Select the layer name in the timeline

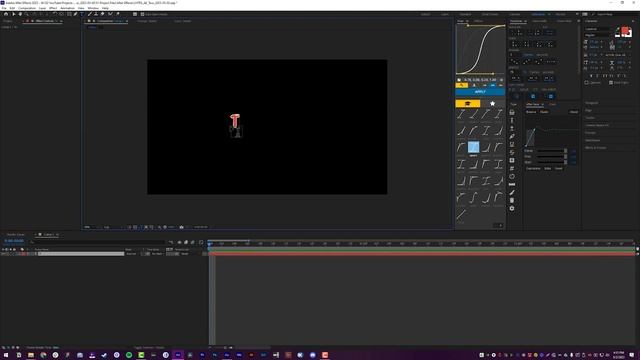click(x=81, y=254)
